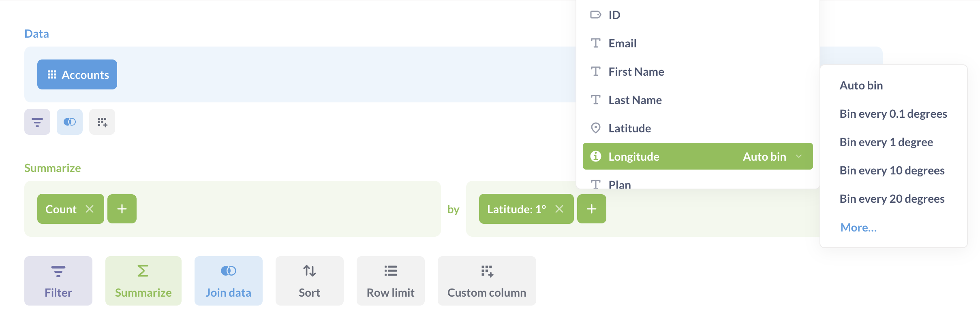The width and height of the screenshot is (980, 327).
Task: Open the Row limit tool
Action: tap(390, 280)
